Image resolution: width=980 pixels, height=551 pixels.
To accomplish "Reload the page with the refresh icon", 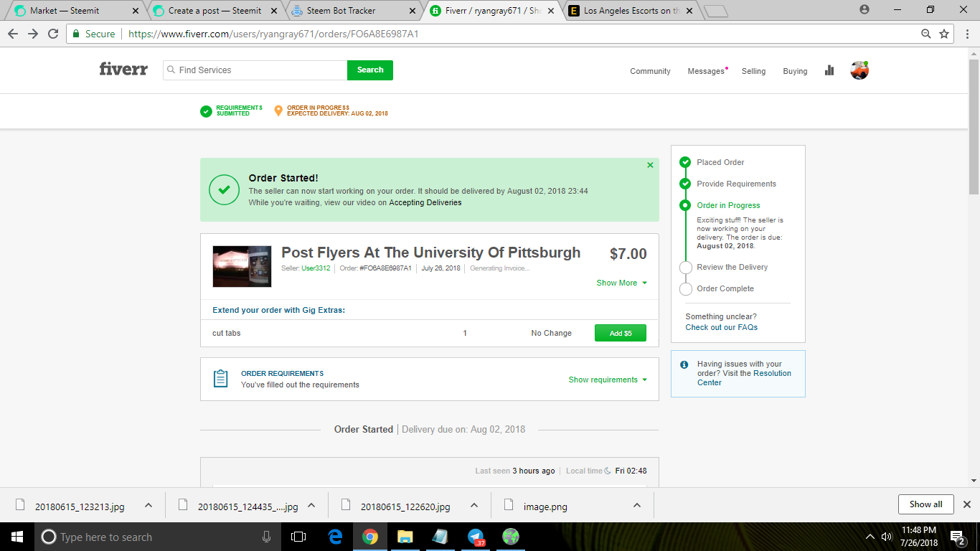I will point(52,33).
